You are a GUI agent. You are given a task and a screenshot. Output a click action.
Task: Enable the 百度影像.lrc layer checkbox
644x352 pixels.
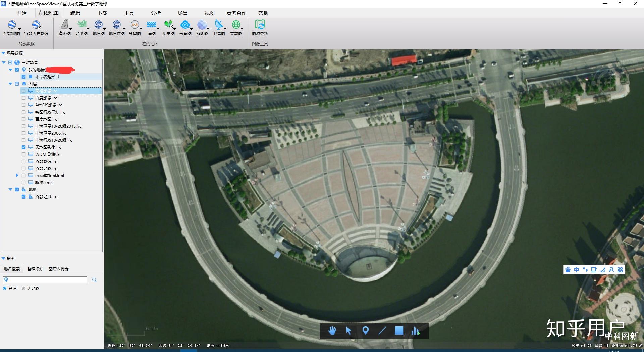[23, 98]
